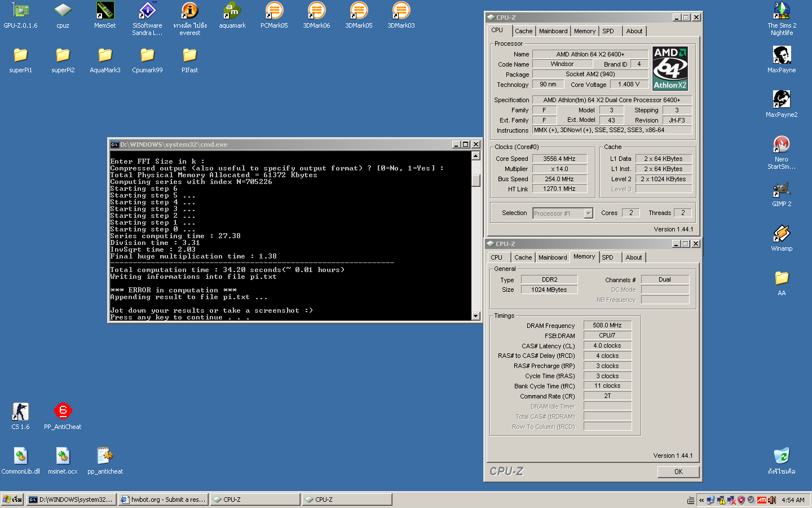Open the Recycle Bin icon
Screen dimensions: 812x508
pyautogui.click(x=782, y=461)
